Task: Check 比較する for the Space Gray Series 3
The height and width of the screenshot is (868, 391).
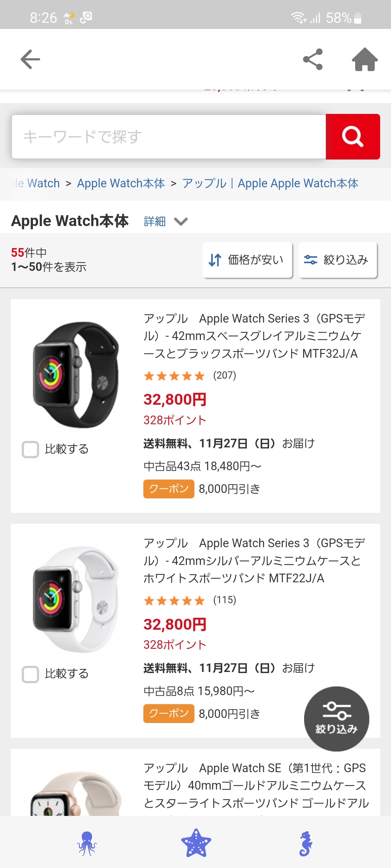Action: (30, 449)
